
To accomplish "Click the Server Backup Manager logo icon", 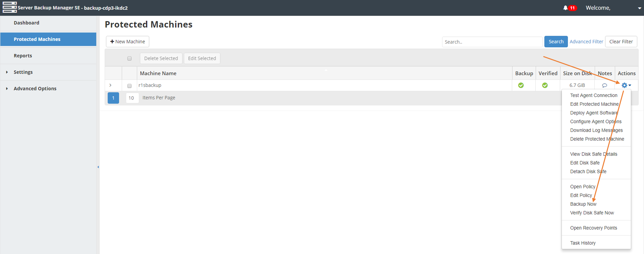I will tap(10, 7).
